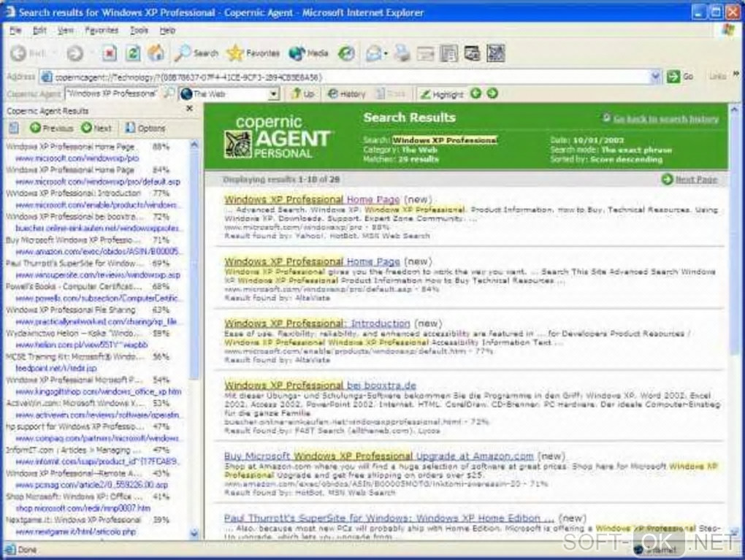This screenshot has width=745, height=560.
Task: Open the Tools menu
Action: pyautogui.click(x=140, y=30)
